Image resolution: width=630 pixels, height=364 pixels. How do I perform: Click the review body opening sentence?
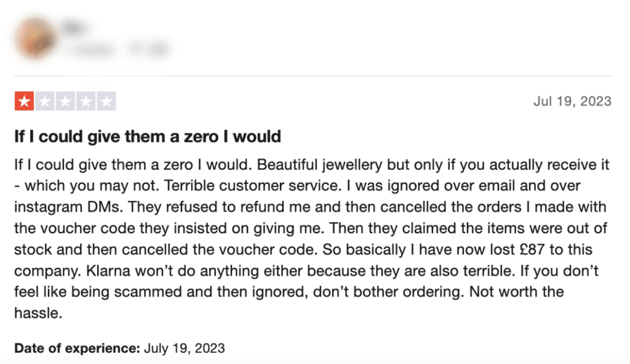click(134, 165)
